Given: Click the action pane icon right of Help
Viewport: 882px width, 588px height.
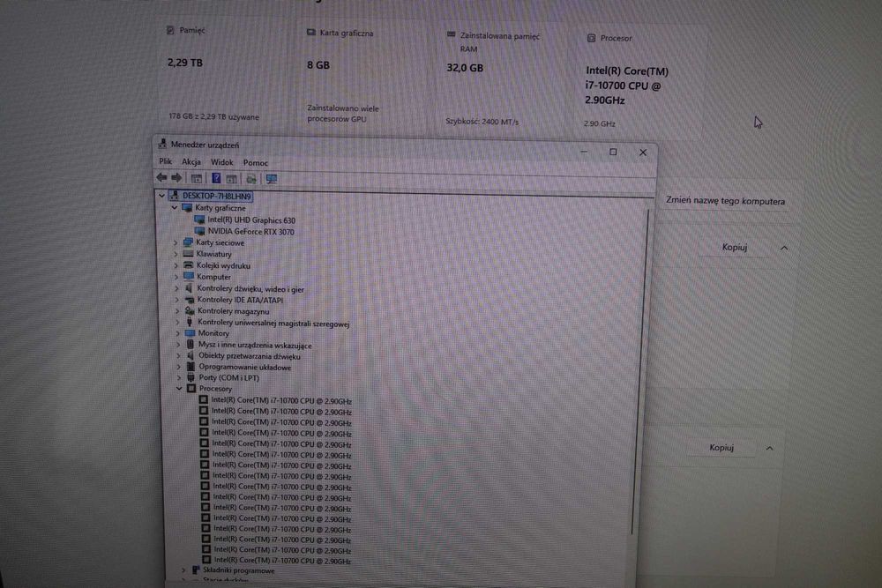Looking at the screenshot, I should [231, 179].
